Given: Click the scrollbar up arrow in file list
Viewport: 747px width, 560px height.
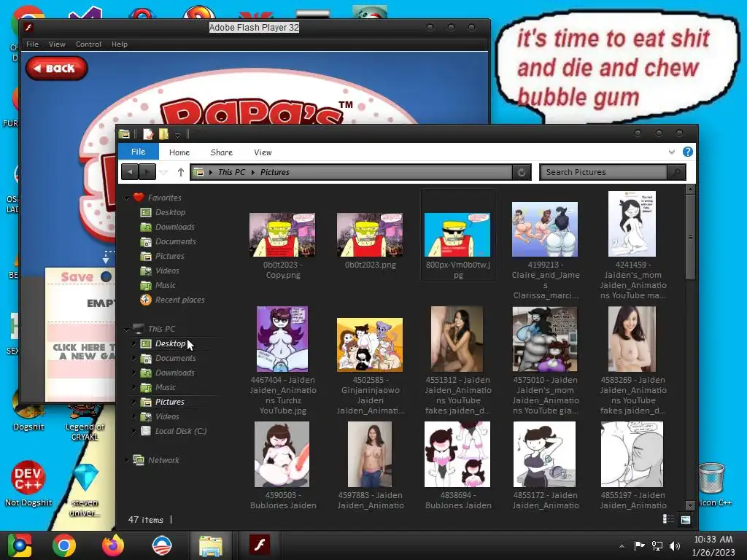Looking at the screenshot, I should (690, 190).
